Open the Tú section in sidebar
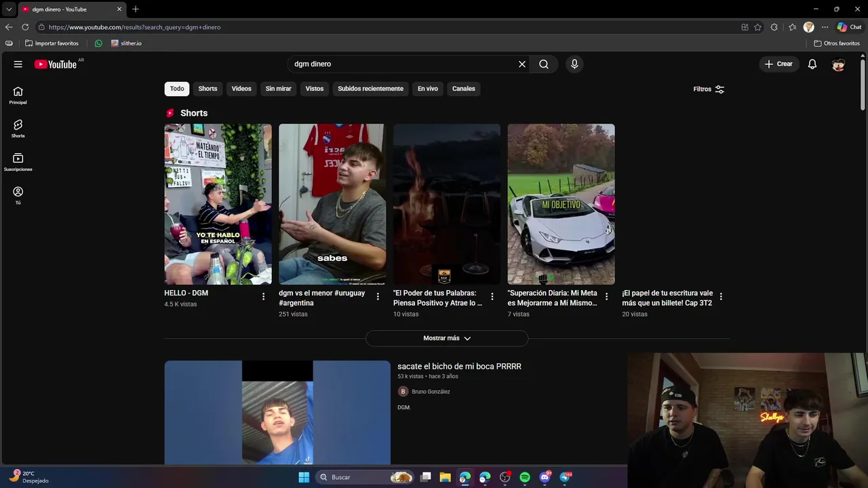 pos(18,195)
